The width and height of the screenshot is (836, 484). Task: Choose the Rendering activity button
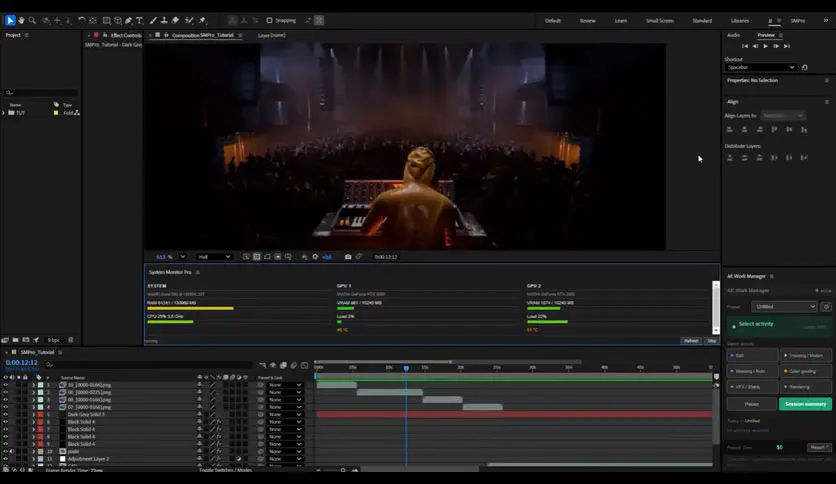click(x=806, y=387)
